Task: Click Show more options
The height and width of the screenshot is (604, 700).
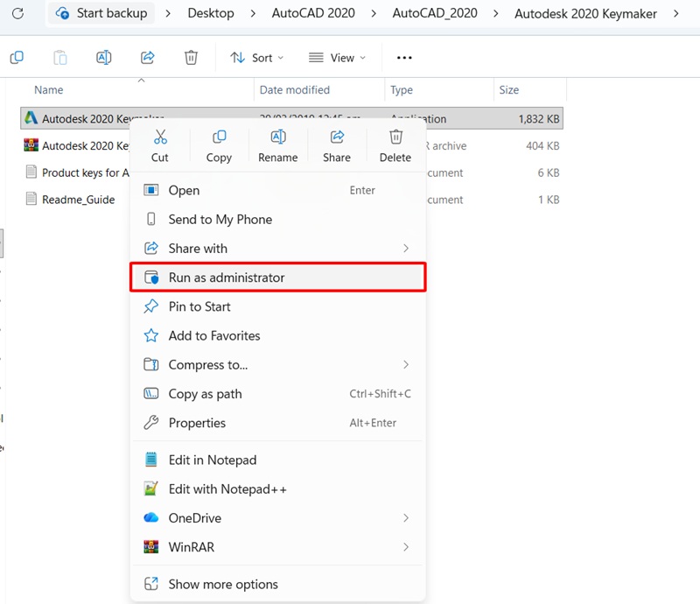Action: coord(224,584)
